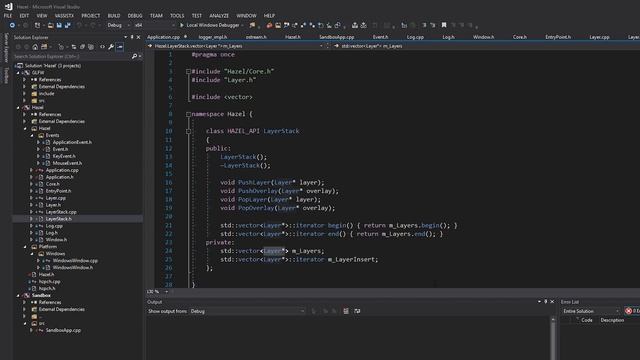Open the FILE menu
This screenshot has height=360, width=640.
click(8, 16)
